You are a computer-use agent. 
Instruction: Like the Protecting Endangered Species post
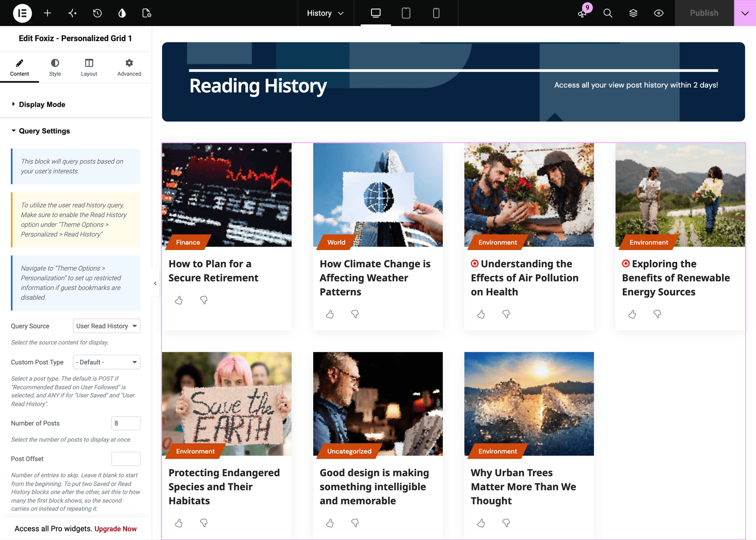pos(179,523)
